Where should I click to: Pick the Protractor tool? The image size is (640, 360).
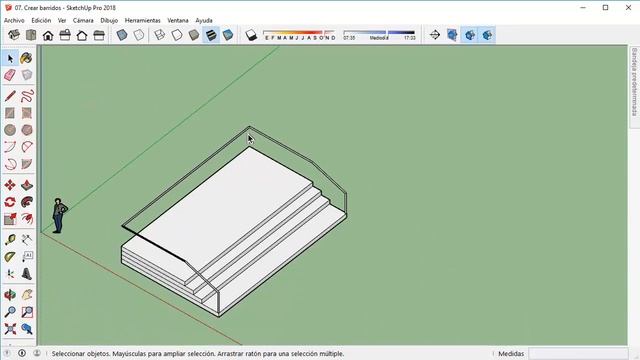[x=10, y=257]
